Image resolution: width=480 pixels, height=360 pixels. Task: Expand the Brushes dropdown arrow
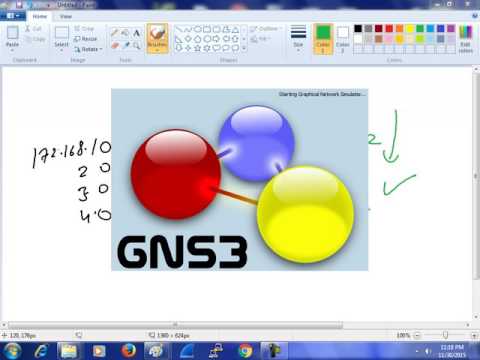click(157, 50)
